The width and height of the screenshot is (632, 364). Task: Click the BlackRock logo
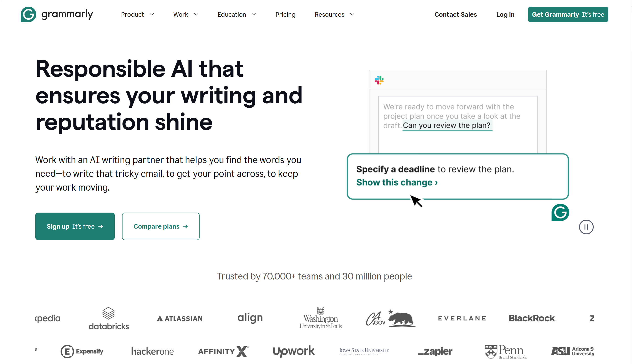532,318
